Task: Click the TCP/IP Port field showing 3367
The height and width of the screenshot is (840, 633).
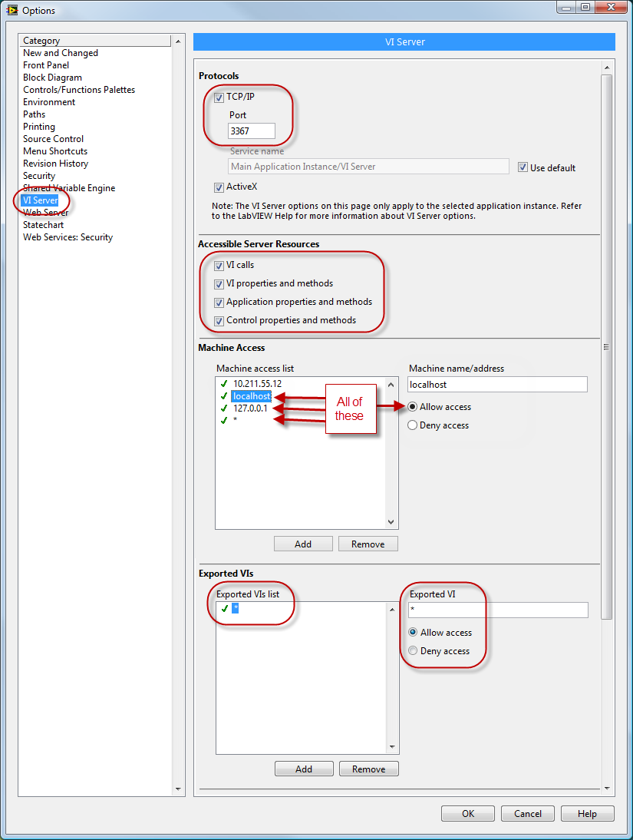Action: point(251,131)
